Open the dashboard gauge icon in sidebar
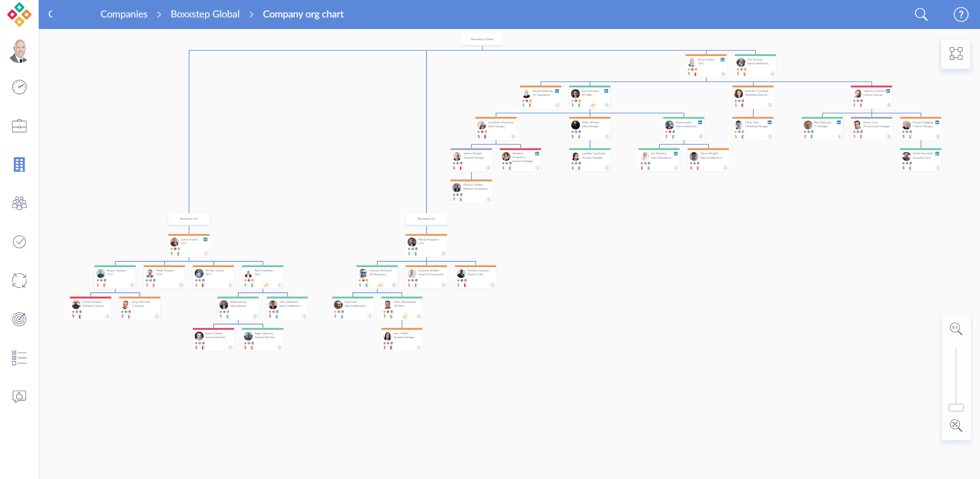 (19, 87)
